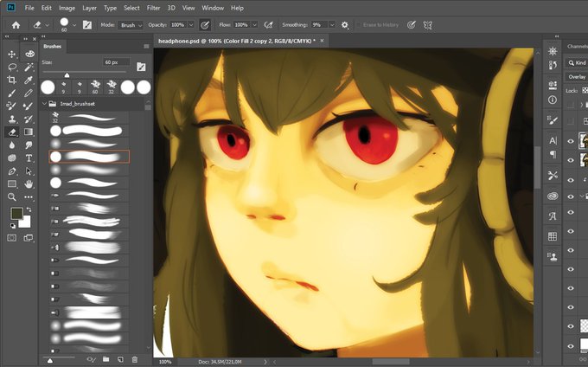Open the Clone Source stamp panel icon

click(x=553, y=256)
